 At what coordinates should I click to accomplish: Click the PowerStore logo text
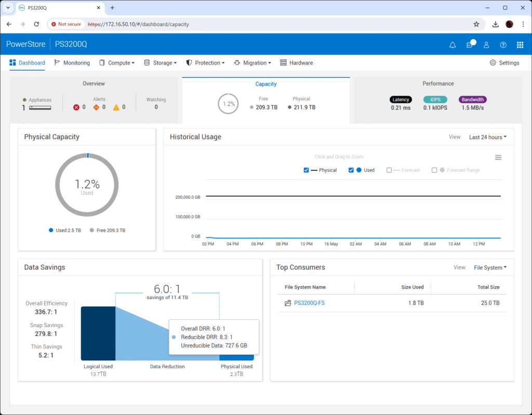tap(26, 44)
